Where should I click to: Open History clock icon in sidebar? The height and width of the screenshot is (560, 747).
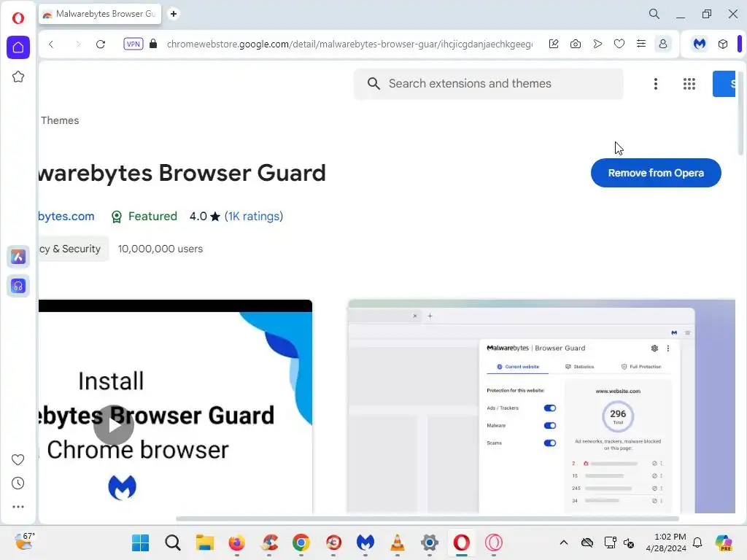coord(18,483)
